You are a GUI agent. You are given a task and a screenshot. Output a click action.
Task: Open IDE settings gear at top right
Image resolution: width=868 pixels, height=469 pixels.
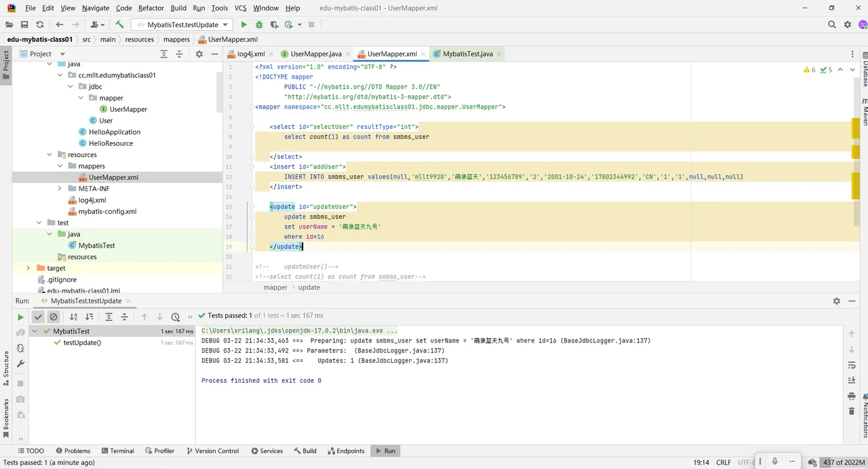(848, 25)
